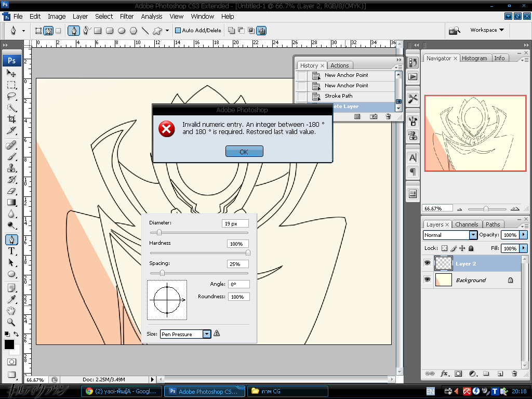The image size is (532, 399).
Task: Choose Rectangle shape in options bar
Action: tap(98, 31)
